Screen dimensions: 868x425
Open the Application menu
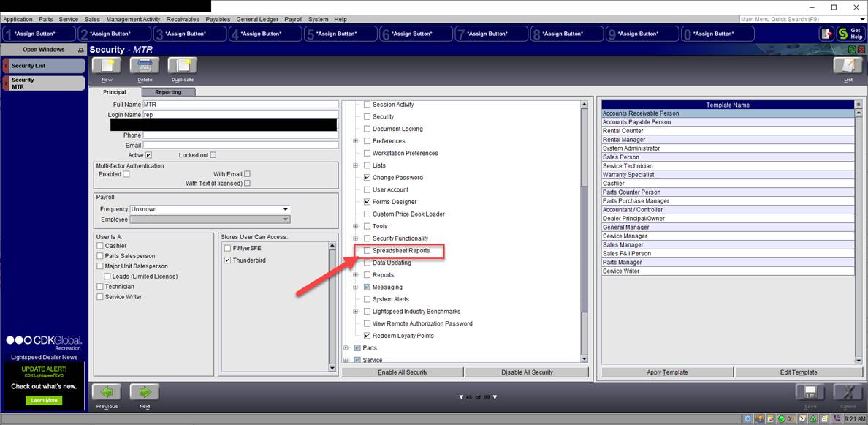click(x=18, y=20)
